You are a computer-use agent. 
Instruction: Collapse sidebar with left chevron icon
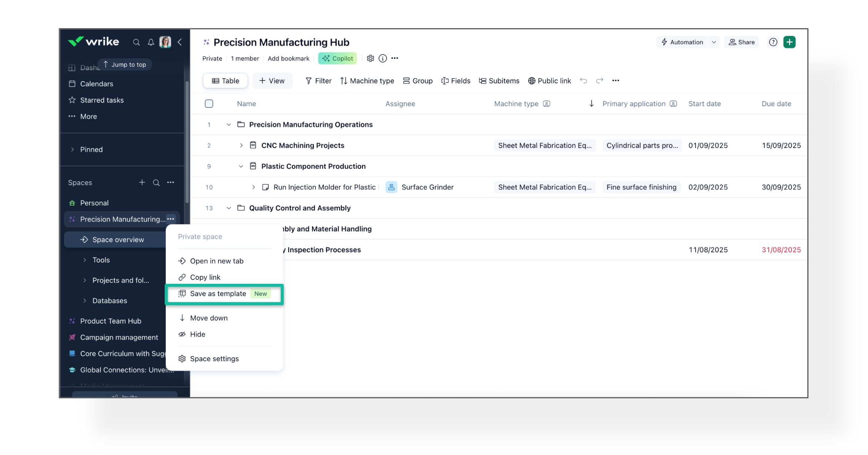coord(180,42)
